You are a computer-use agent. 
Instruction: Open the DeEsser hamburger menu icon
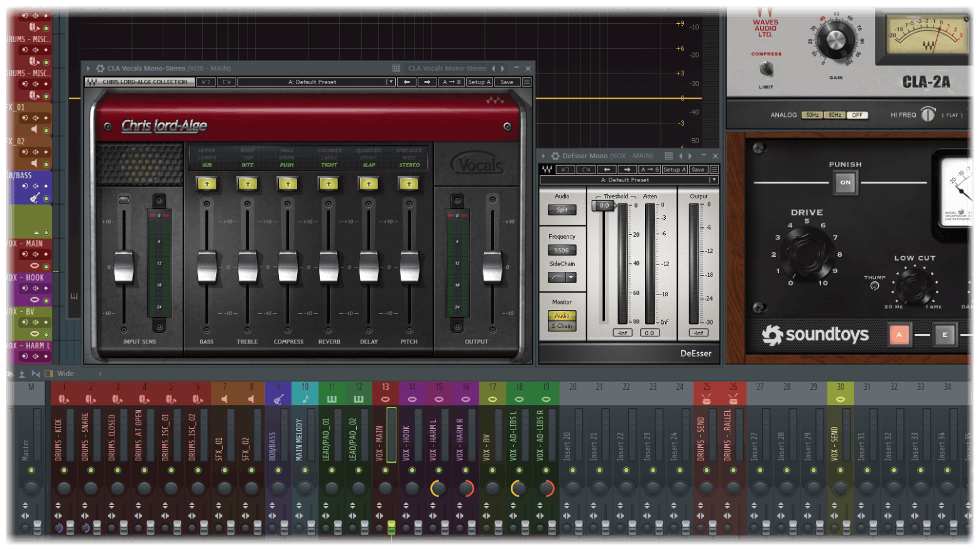(x=714, y=170)
